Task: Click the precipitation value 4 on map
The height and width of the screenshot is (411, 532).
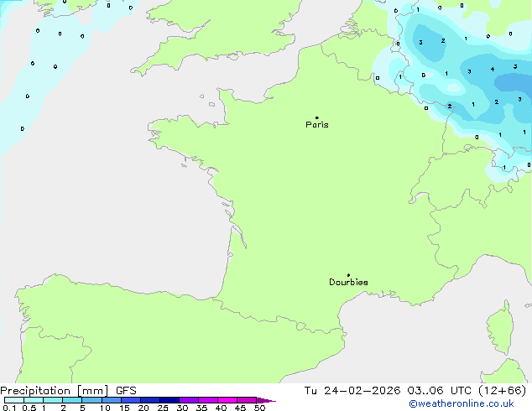Action: coord(493,69)
